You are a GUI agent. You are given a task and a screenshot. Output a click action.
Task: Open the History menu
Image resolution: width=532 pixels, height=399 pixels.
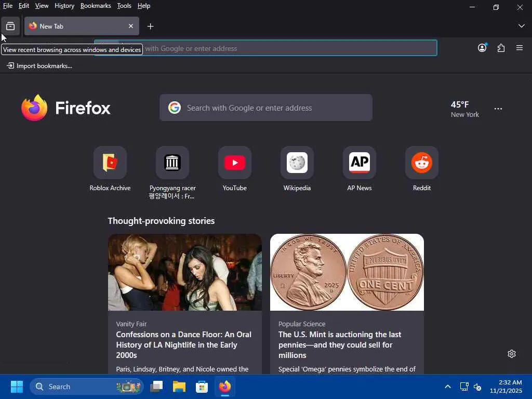tap(64, 6)
